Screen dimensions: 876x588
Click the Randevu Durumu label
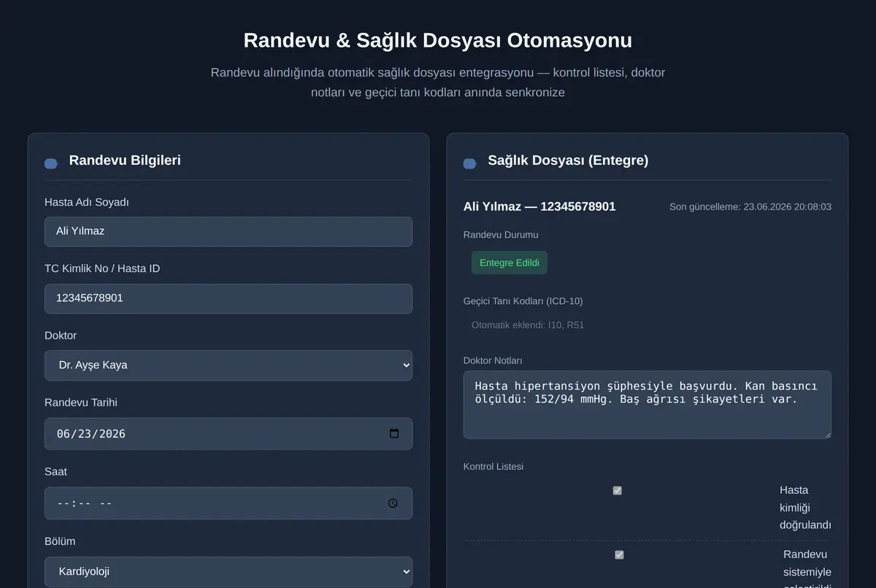pos(501,235)
